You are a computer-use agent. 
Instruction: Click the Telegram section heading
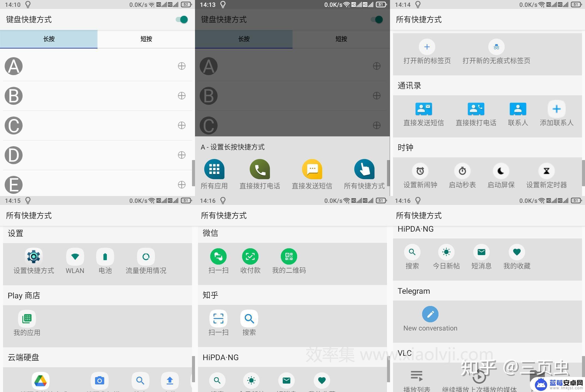click(414, 291)
